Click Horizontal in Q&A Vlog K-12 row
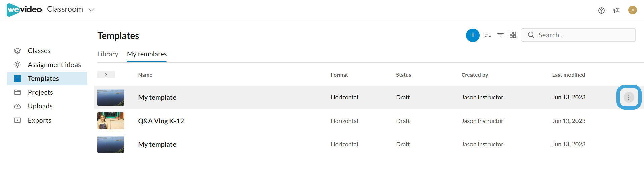 [344, 121]
